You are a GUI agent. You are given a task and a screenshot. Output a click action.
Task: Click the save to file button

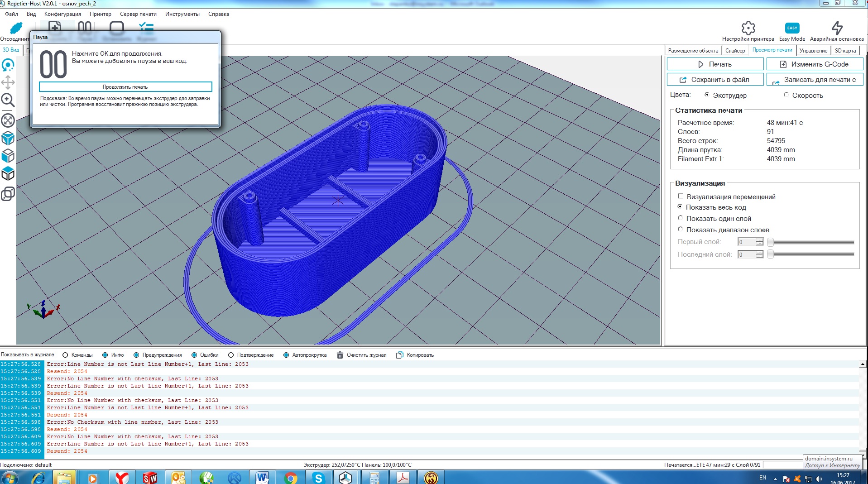tap(715, 80)
